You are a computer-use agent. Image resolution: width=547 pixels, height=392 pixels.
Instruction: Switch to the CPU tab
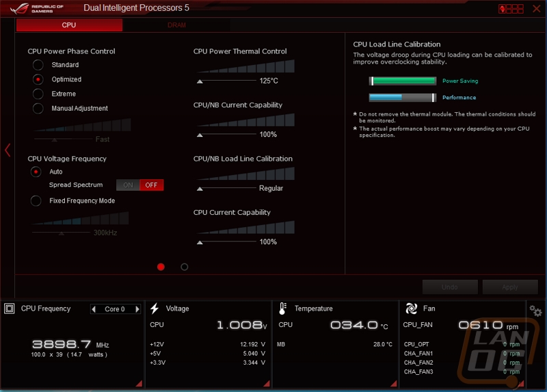(69, 25)
